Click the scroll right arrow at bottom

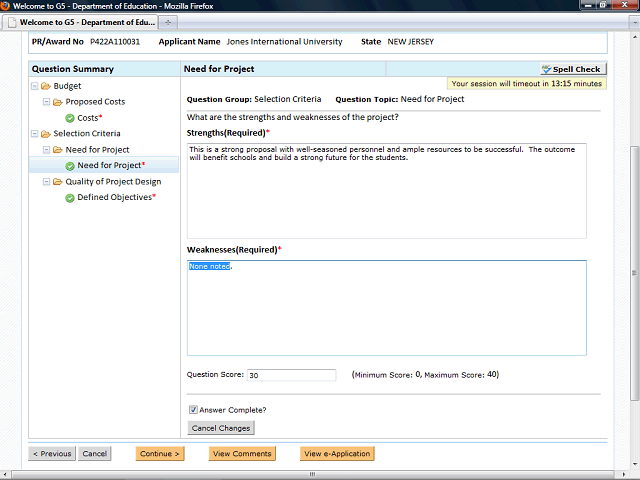click(x=623, y=474)
